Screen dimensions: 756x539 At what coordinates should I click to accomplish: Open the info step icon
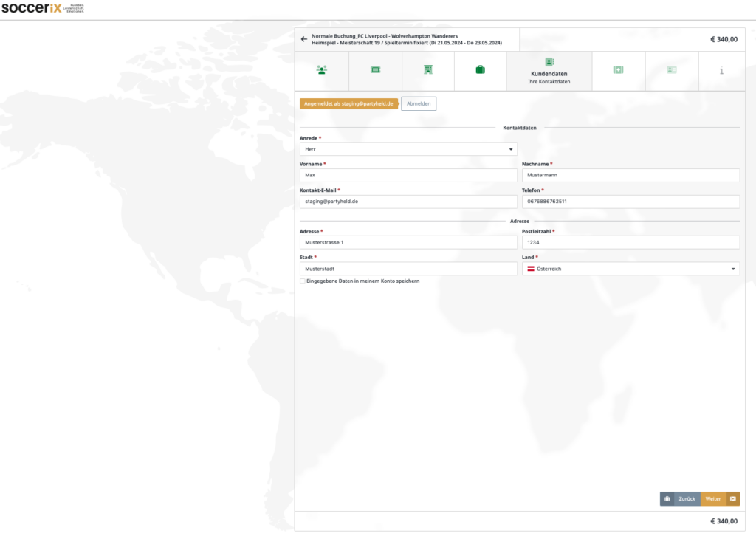click(x=721, y=71)
